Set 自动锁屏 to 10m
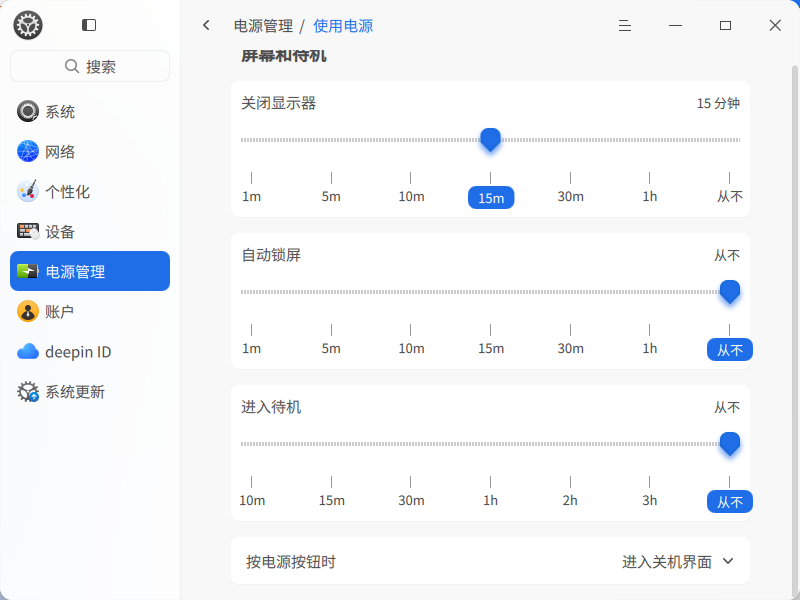Image resolution: width=800 pixels, height=600 pixels. click(411, 348)
